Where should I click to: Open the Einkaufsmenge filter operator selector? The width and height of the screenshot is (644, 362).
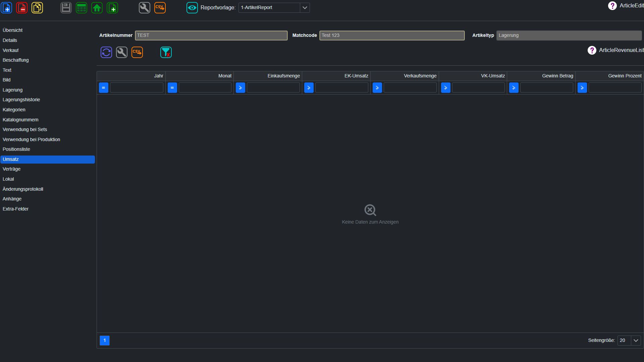(x=240, y=88)
